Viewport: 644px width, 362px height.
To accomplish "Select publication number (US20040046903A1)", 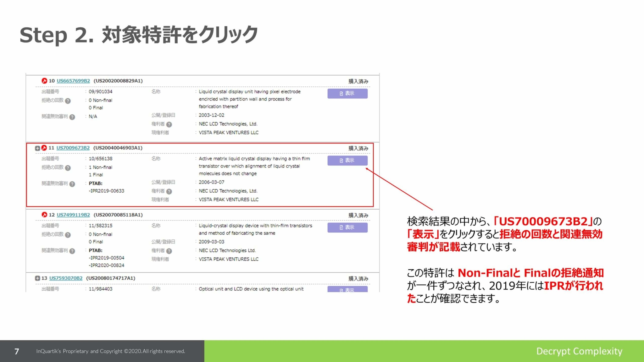I will pyautogui.click(x=118, y=148).
